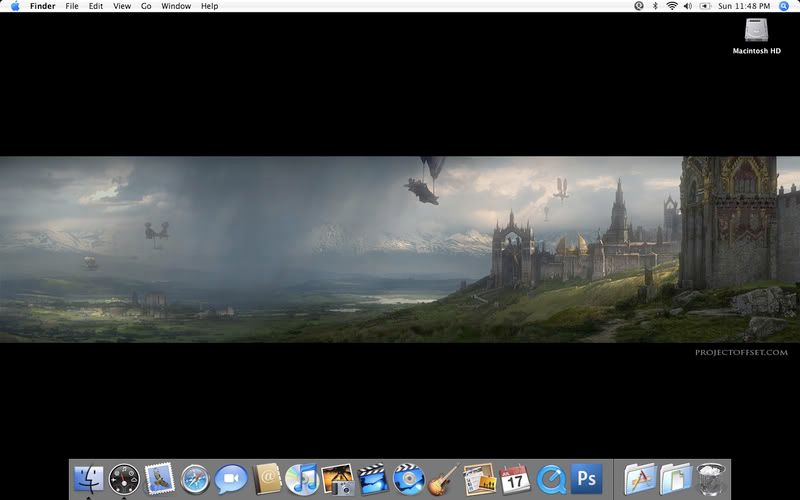800x500 pixels.
Task: Launch iMovie clapperboard icon
Action: [373, 479]
